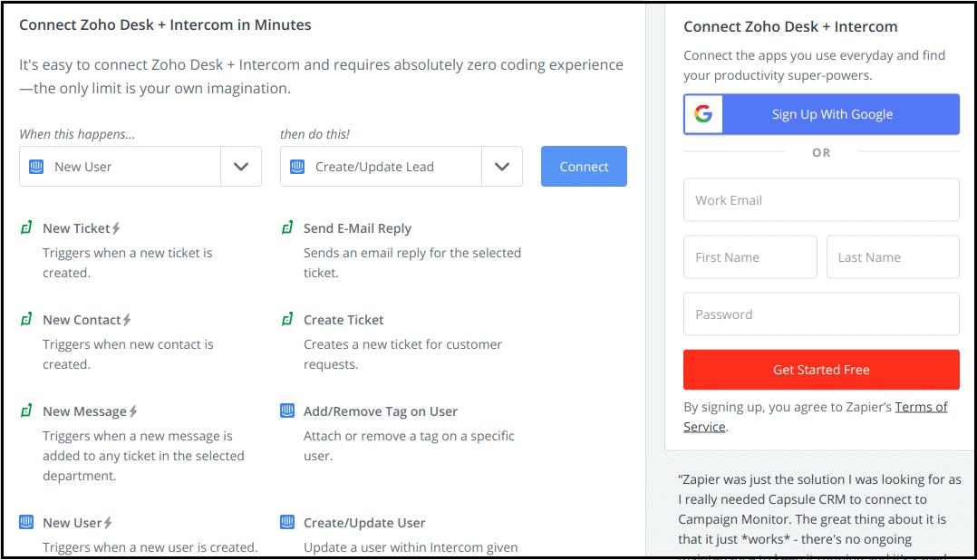Select the Create Ticket action title

(x=343, y=320)
